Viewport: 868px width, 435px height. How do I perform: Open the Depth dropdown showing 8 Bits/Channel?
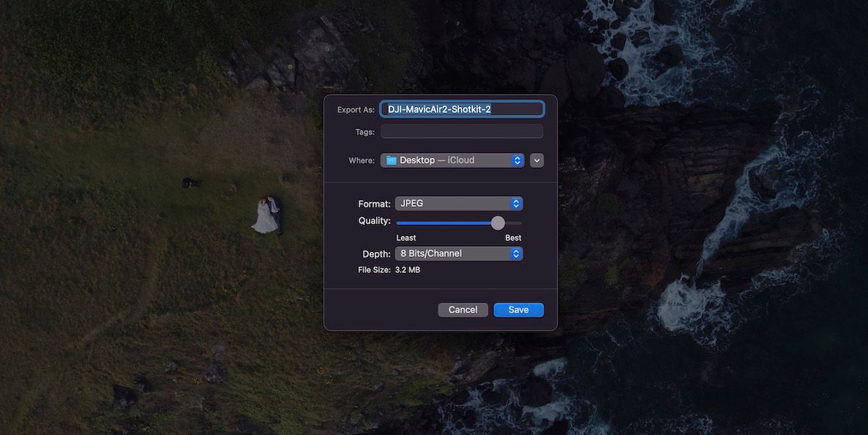coord(459,253)
